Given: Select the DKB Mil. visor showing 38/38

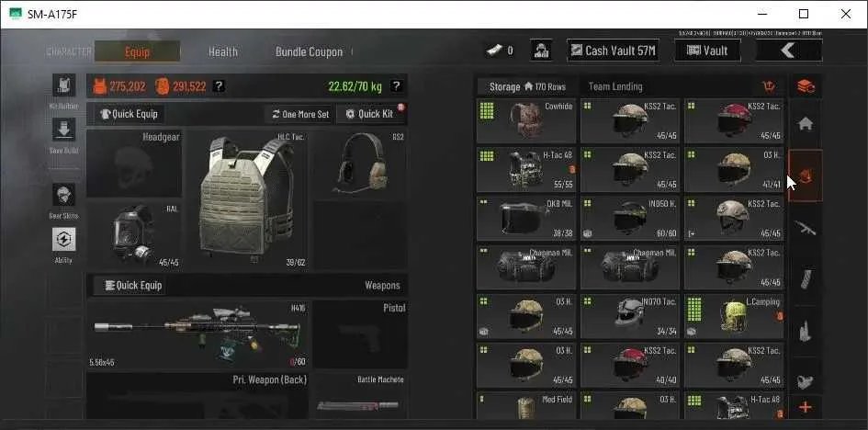Looking at the screenshot, I should click(526, 219).
